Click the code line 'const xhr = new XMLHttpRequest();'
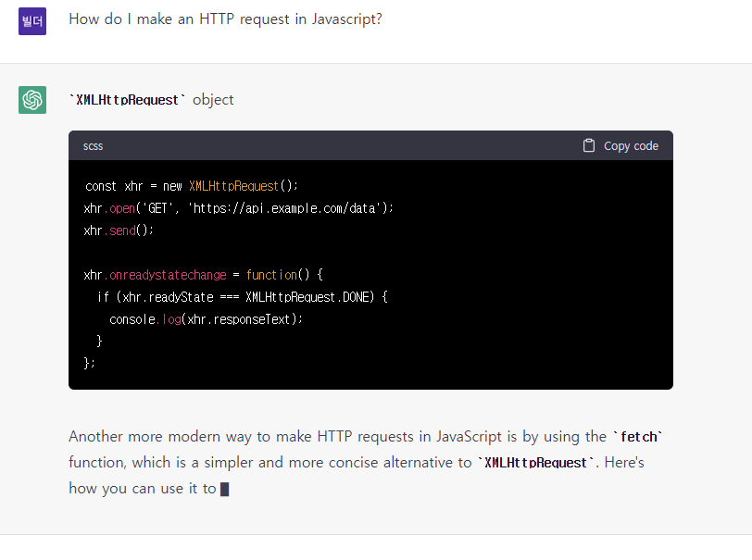Viewport: 752px width, 560px height. tap(192, 186)
